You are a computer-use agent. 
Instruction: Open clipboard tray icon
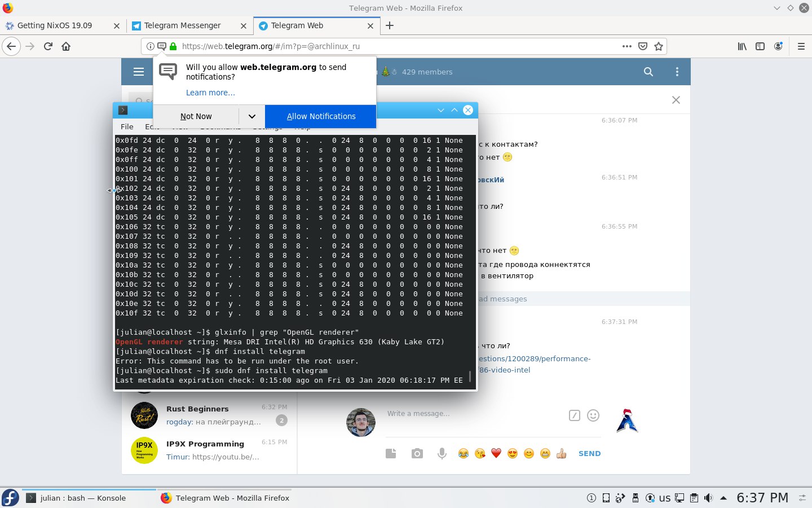coord(694,498)
